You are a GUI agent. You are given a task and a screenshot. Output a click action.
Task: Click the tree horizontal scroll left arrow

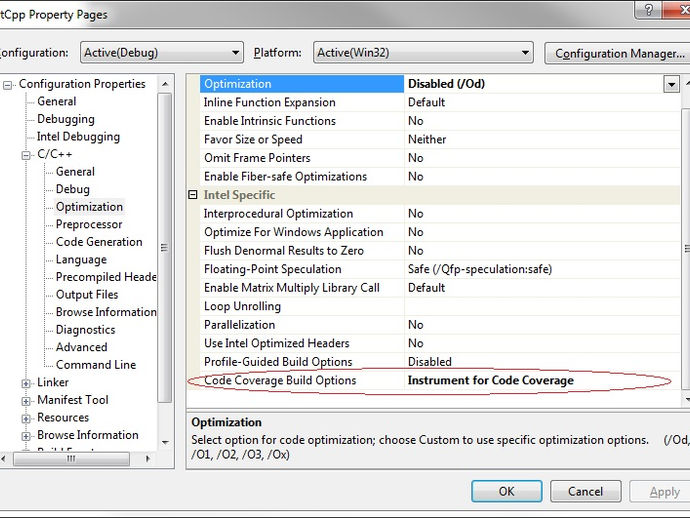(x=4, y=459)
